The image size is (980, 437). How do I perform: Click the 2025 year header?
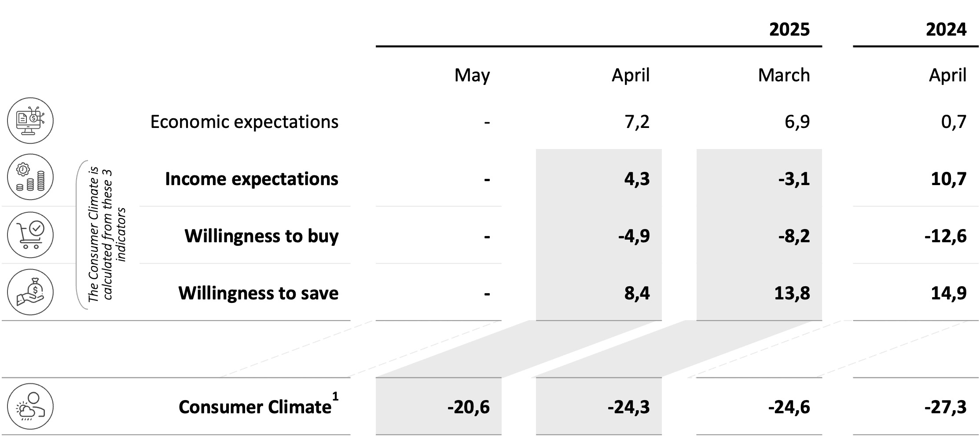click(x=789, y=29)
